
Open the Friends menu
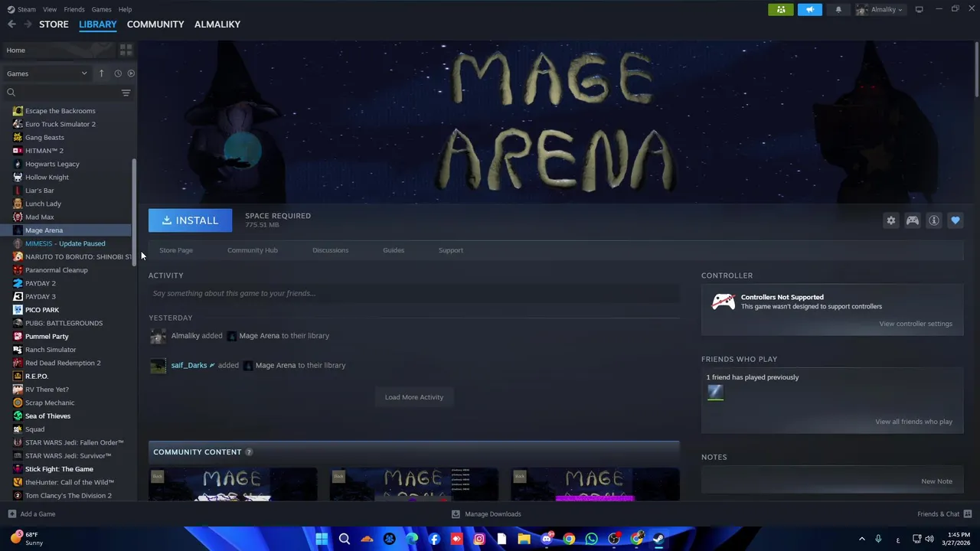(74, 9)
